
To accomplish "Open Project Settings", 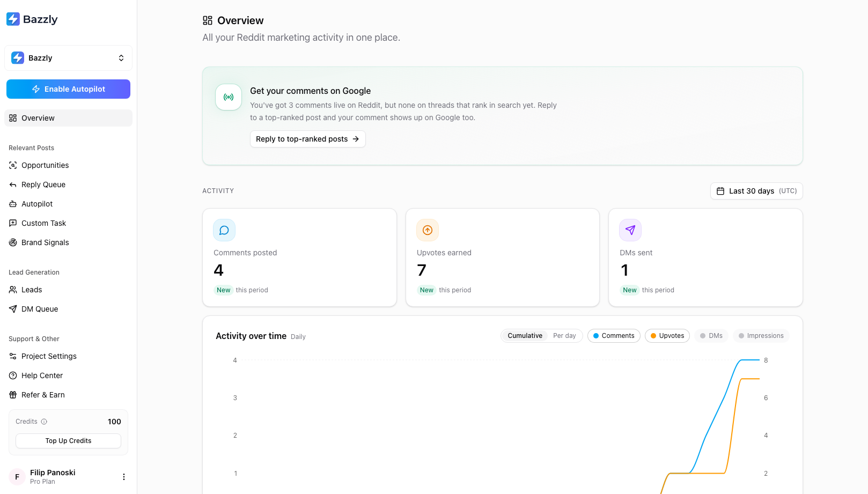I will [x=68, y=356].
